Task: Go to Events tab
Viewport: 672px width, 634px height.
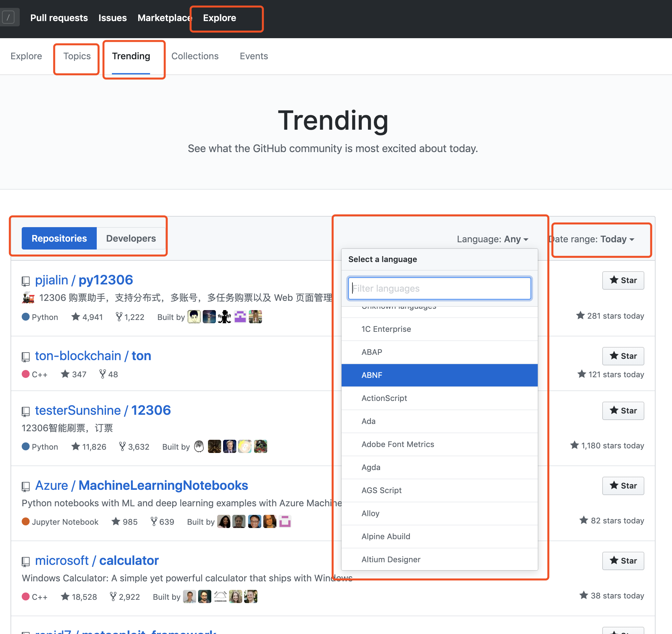Action: point(254,56)
